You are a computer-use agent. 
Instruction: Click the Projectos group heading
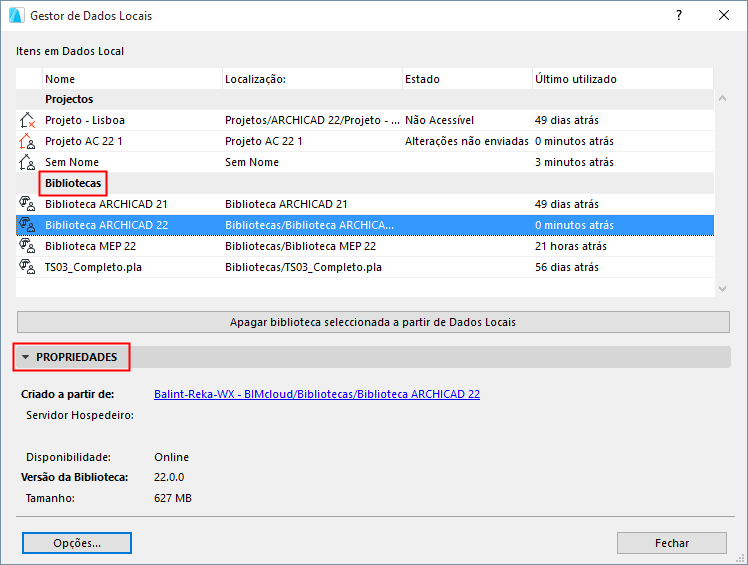(x=69, y=99)
